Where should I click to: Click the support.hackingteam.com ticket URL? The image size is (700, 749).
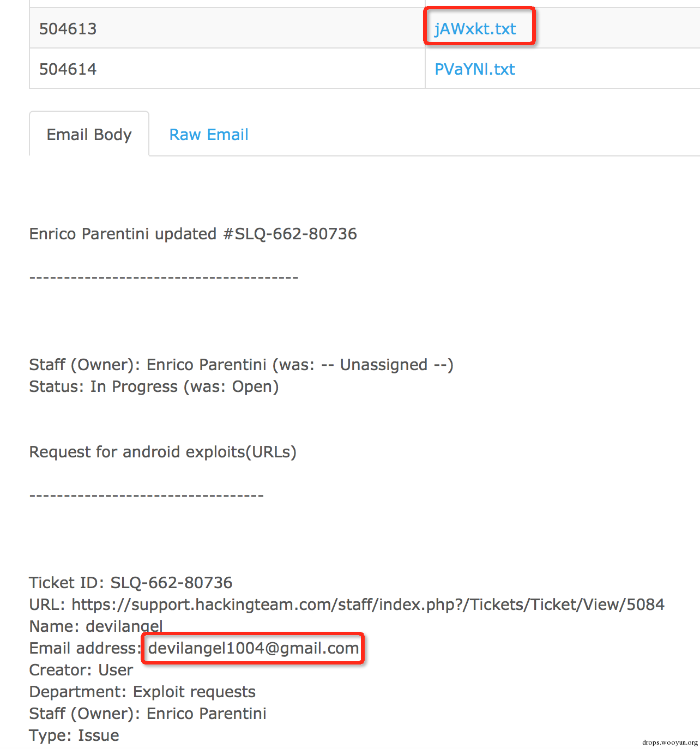pyautogui.click(x=368, y=605)
